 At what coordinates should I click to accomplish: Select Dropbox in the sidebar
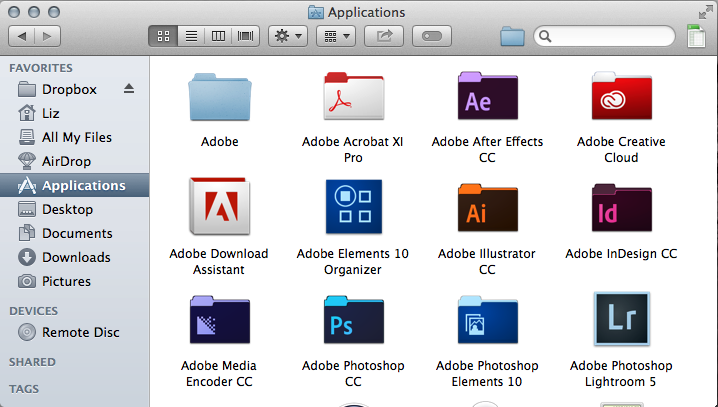74,89
